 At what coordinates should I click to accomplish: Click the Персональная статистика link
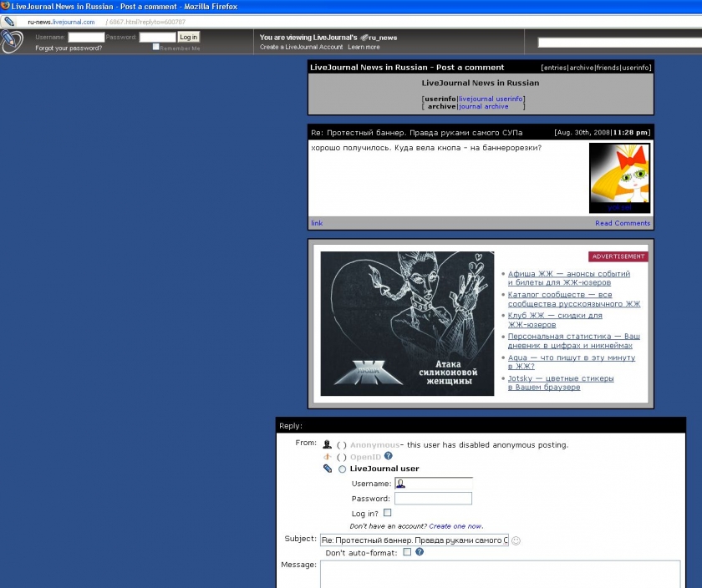pyautogui.click(x=574, y=341)
